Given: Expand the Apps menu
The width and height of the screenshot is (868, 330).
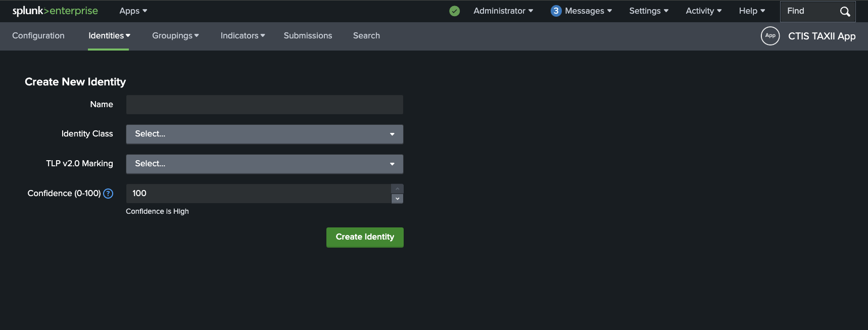Looking at the screenshot, I should (133, 11).
